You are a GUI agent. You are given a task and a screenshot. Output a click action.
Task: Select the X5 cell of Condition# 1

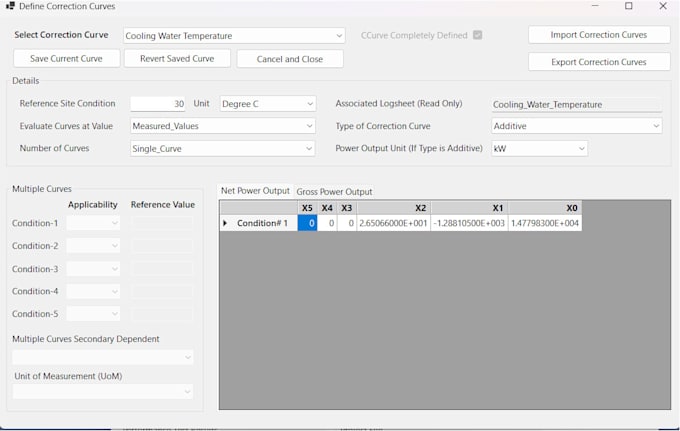(x=307, y=223)
